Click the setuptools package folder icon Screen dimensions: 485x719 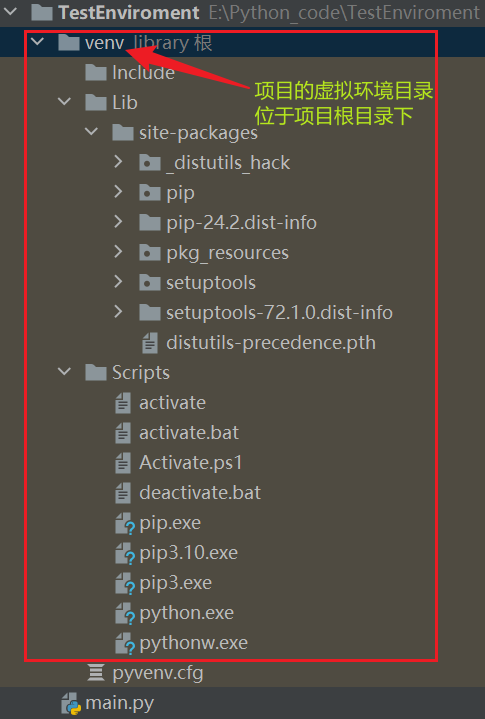tap(149, 283)
